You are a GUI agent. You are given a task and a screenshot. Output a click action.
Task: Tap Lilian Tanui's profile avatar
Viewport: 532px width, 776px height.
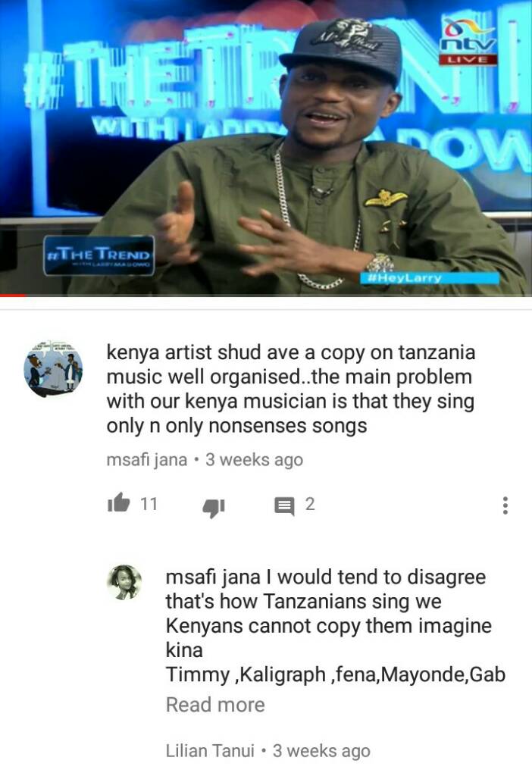point(124,583)
